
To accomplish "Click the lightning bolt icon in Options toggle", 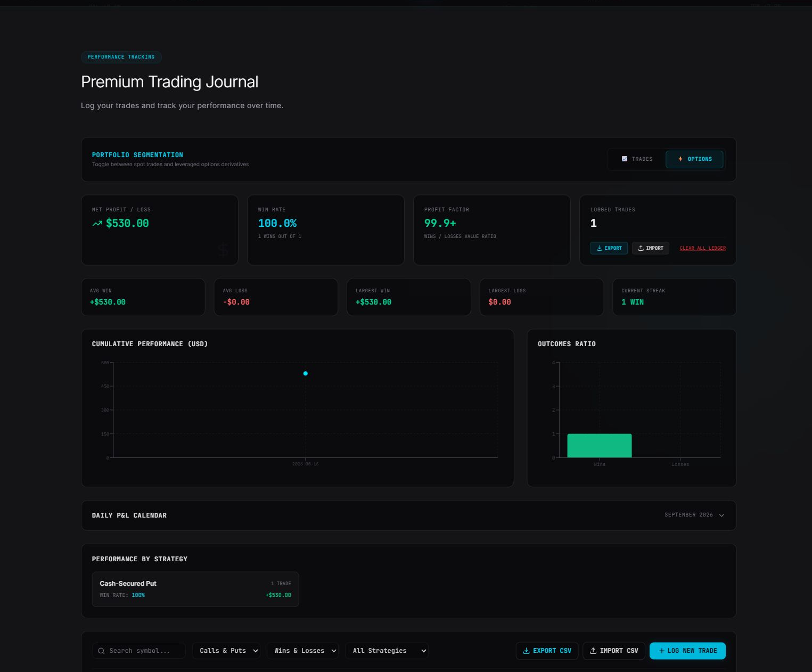I will pyautogui.click(x=680, y=159).
